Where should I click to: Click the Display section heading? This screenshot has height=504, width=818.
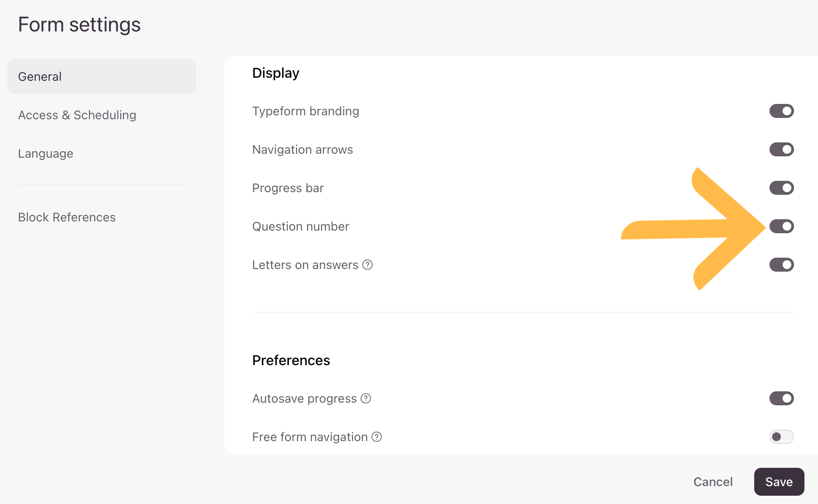pos(276,73)
